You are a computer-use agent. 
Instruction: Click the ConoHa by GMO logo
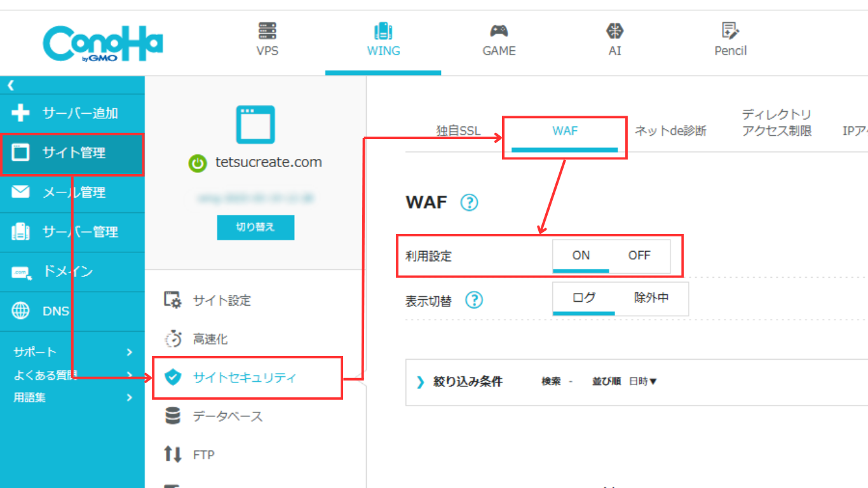click(103, 44)
